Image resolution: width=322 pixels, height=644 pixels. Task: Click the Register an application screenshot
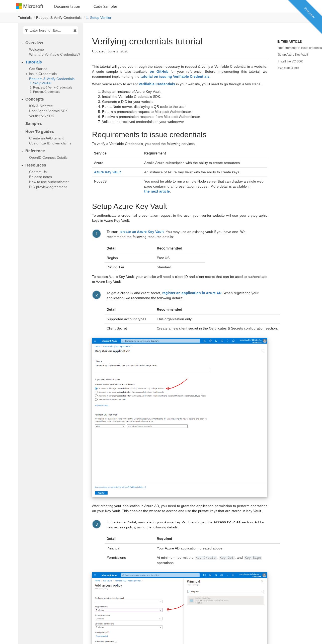click(180, 417)
